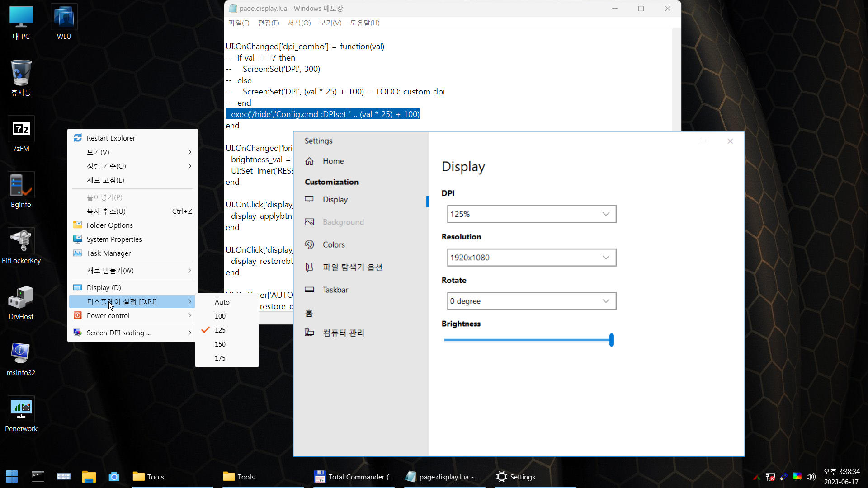
Task: Expand the Power control submenu
Action: coord(132,315)
